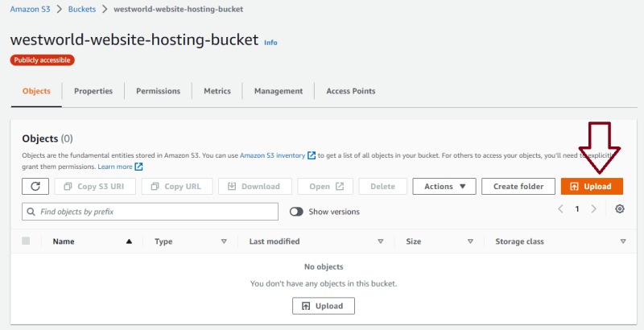Click the Info link beside bucket name
The width and height of the screenshot is (644, 330).
[x=270, y=43]
